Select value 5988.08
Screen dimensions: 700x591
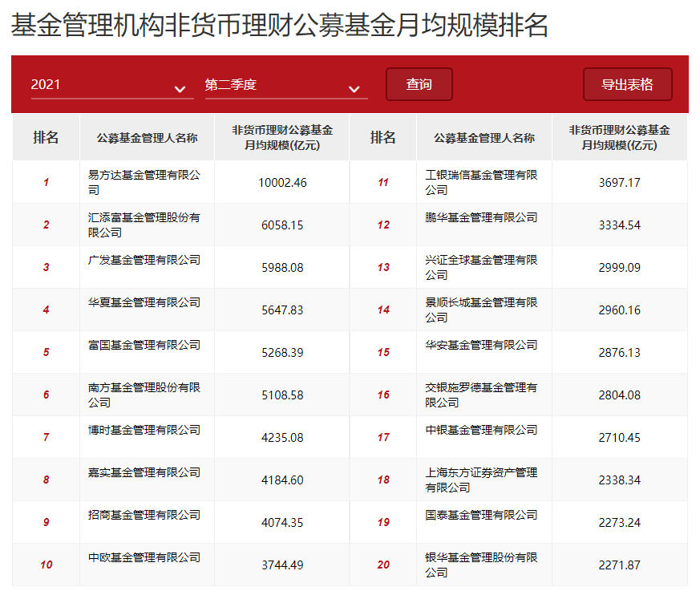point(282,267)
